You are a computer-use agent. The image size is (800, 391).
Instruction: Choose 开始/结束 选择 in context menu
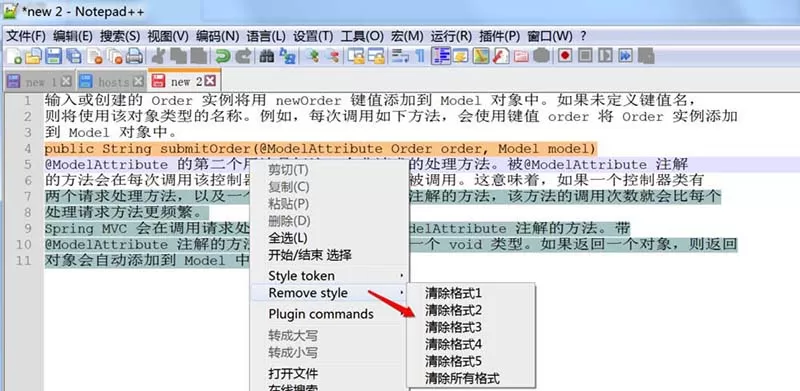(310, 255)
